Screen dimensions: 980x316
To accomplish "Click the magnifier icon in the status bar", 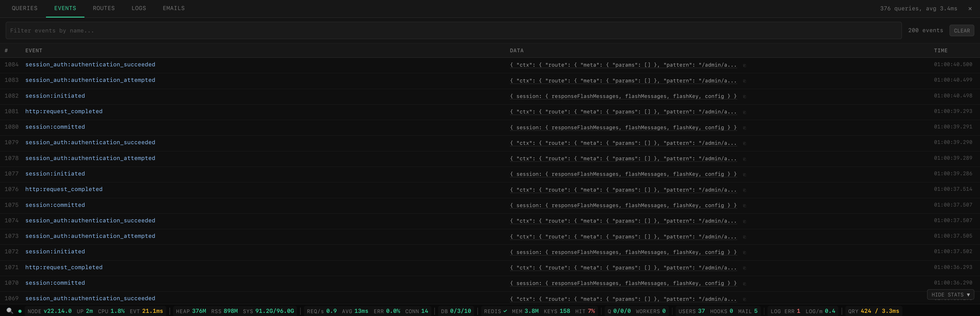I will coord(9,311).
